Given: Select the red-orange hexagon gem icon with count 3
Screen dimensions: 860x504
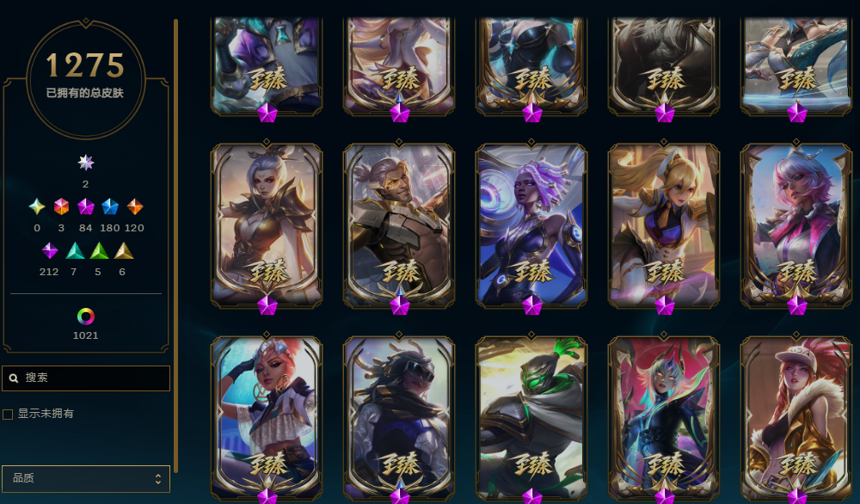Looking at the screenshot, I should [61, 206].
